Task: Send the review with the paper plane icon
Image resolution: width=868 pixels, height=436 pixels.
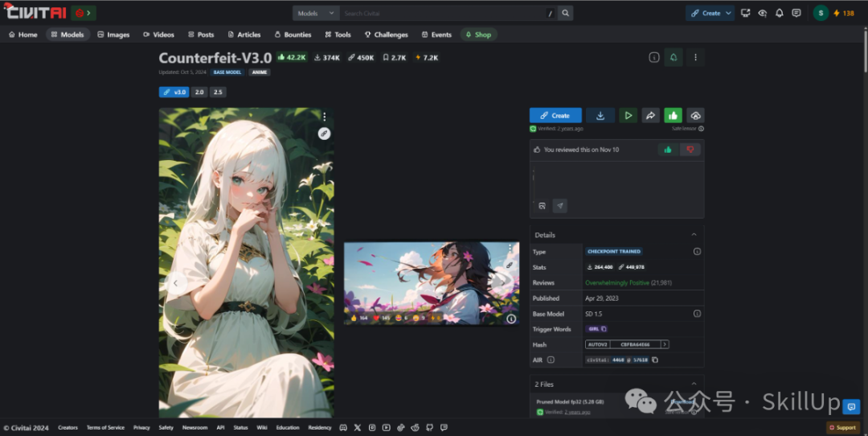Action: tap(560, 206)
